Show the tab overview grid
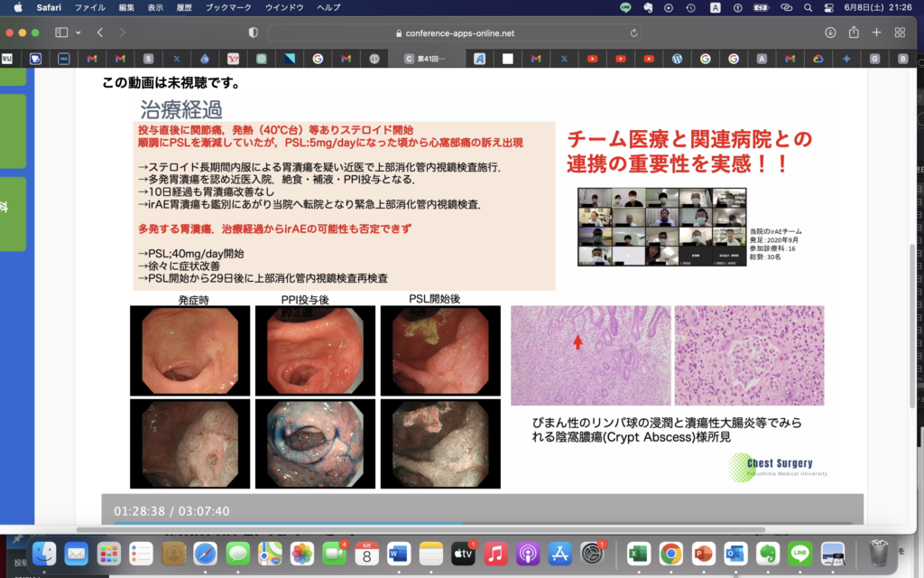Screen dimensions: 924x578 (x=900, y=33)
